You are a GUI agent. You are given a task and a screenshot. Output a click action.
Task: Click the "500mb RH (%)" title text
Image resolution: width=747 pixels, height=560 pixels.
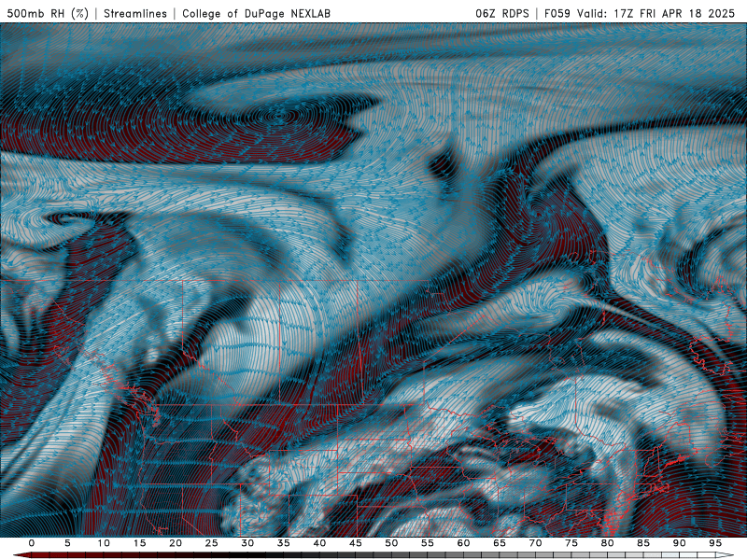coord(48,14)
